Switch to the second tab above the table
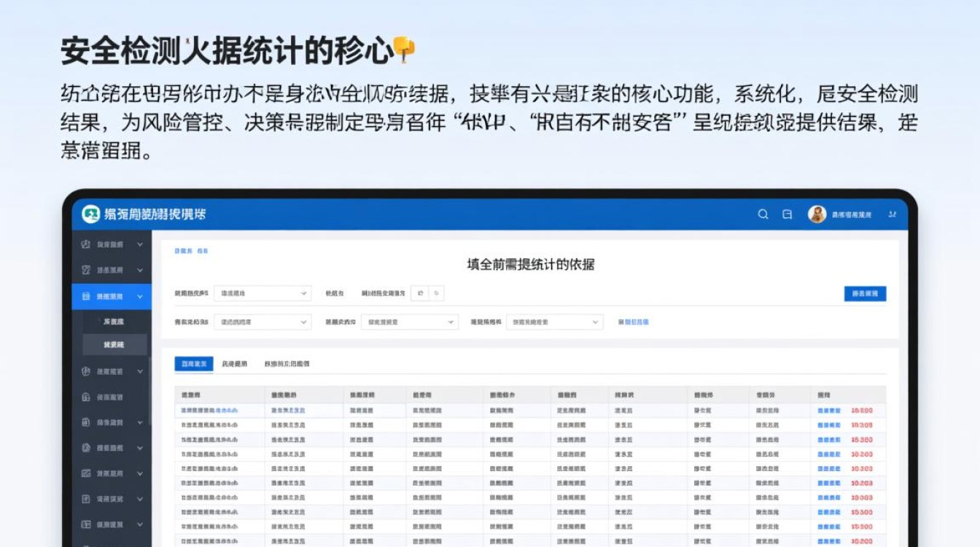This screenshot has width=980, height=547. (x=233, y=363)
